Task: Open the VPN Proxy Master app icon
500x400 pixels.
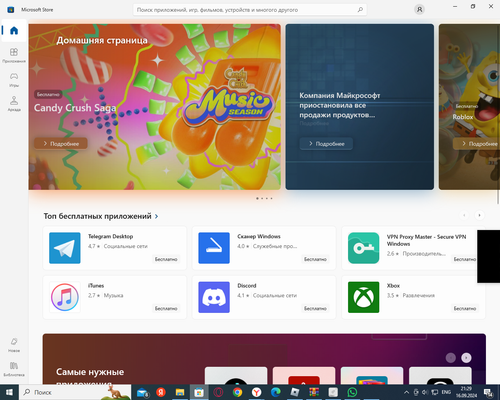Action: click(363, 248)
